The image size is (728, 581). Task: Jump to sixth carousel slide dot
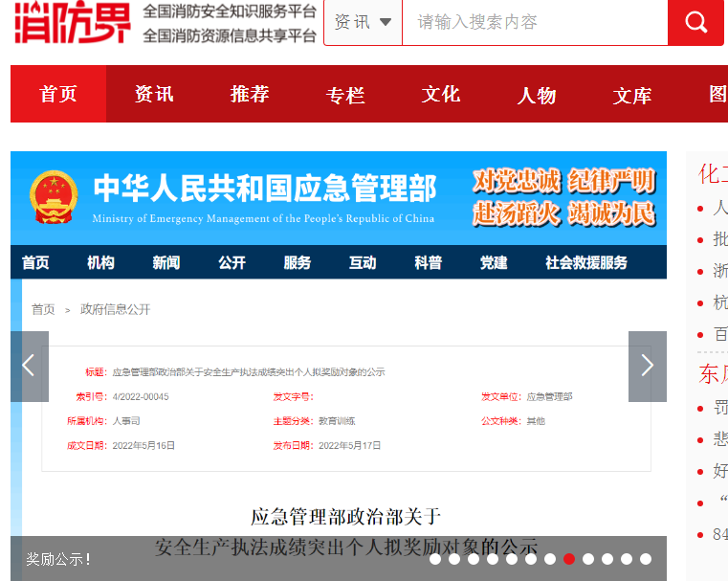531,559
